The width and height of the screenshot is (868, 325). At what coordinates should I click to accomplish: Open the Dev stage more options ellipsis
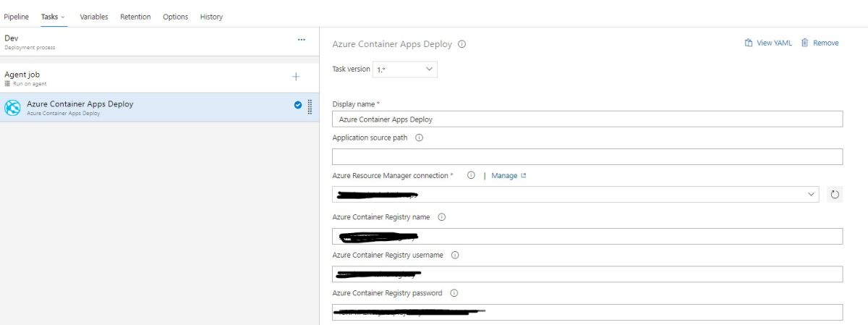(x=302, y=39)
